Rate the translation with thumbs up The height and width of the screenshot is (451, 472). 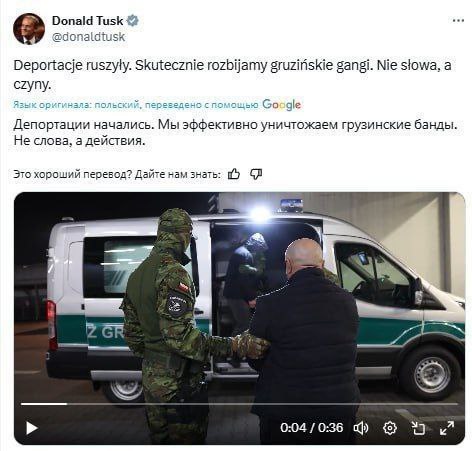234,174
